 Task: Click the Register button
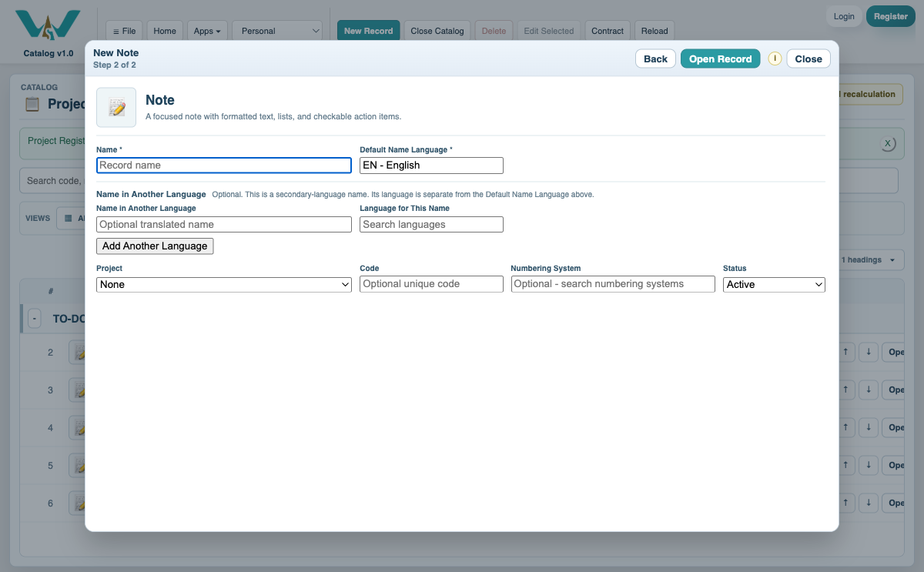click(891, 16)
